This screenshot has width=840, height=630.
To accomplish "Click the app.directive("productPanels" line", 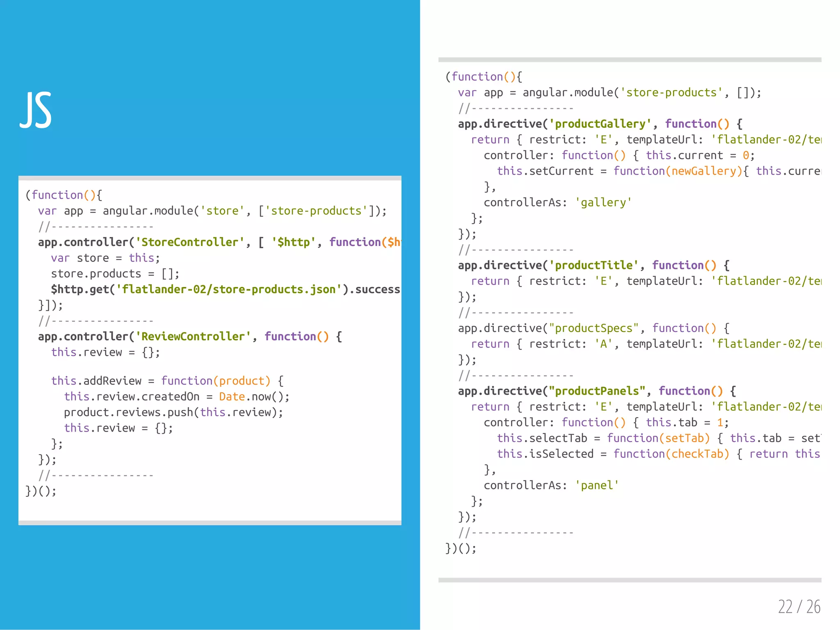I will tap(597, 391).
